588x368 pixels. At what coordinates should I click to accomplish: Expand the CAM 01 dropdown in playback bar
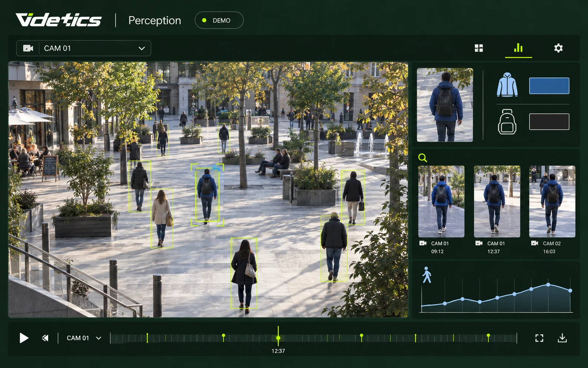coord(84,338)
